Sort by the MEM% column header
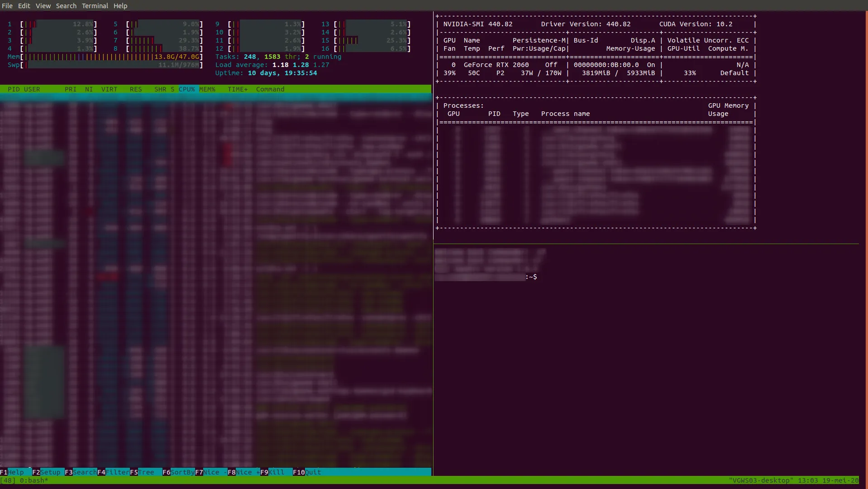 207,89
